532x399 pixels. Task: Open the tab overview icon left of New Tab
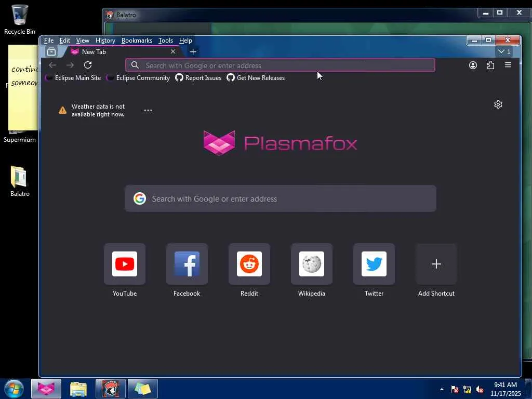coord(51,51)
